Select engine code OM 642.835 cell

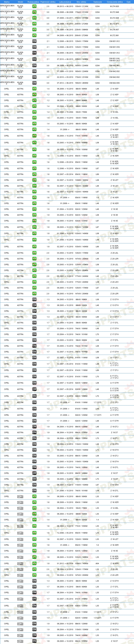tap(114, 83)
